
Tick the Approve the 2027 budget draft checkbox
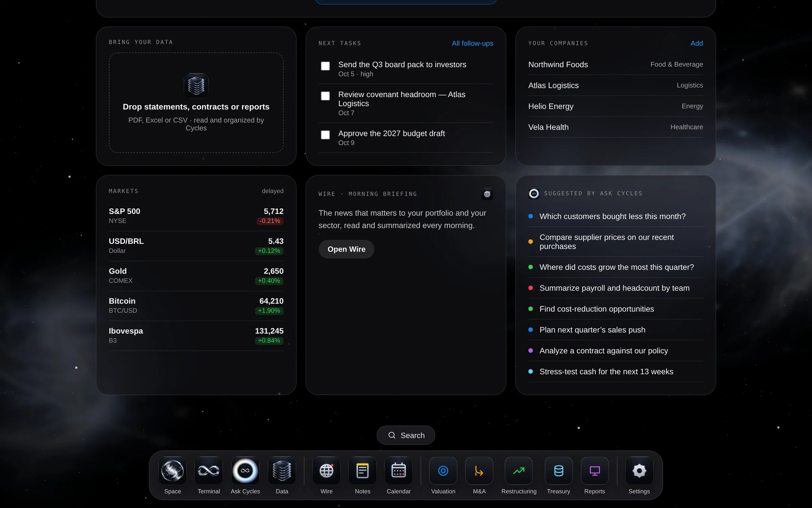(325, 135)
